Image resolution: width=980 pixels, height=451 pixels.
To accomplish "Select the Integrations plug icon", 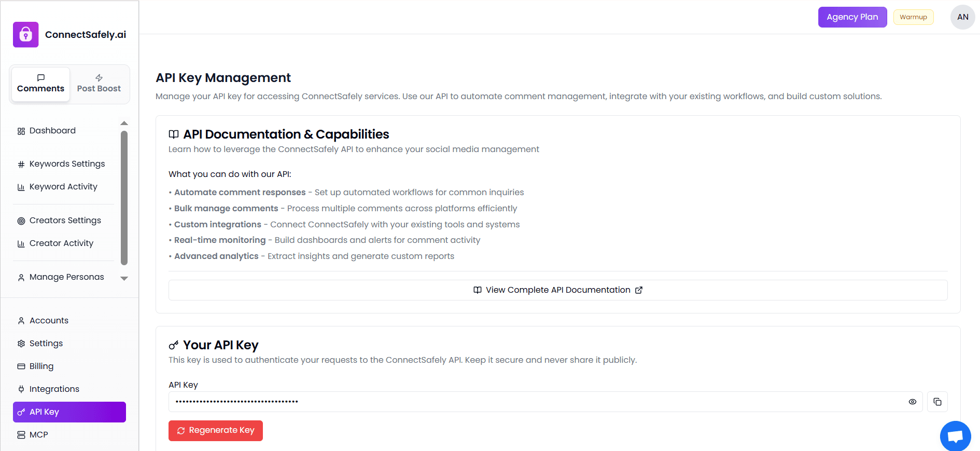I will click(x=21, y=389).
